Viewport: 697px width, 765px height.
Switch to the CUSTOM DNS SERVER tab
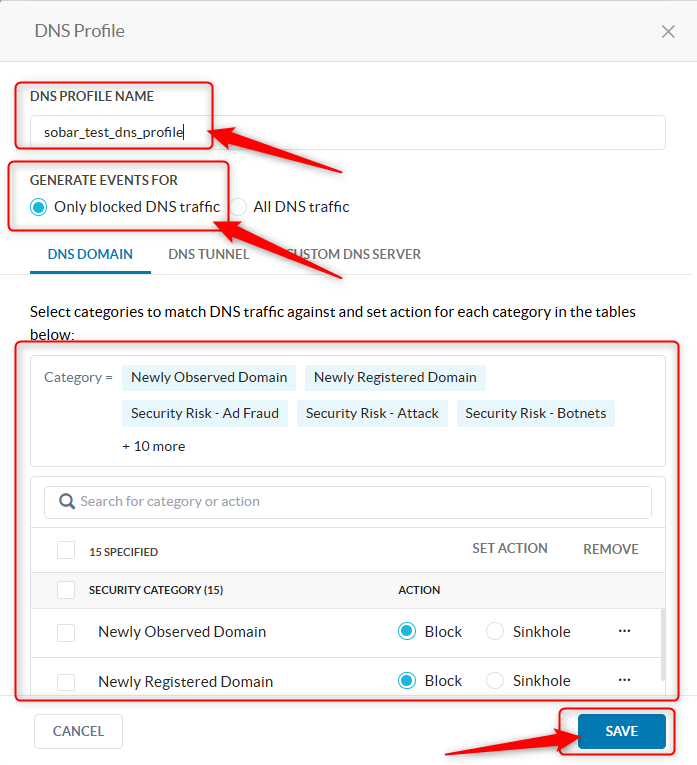(x=354, y=254)
